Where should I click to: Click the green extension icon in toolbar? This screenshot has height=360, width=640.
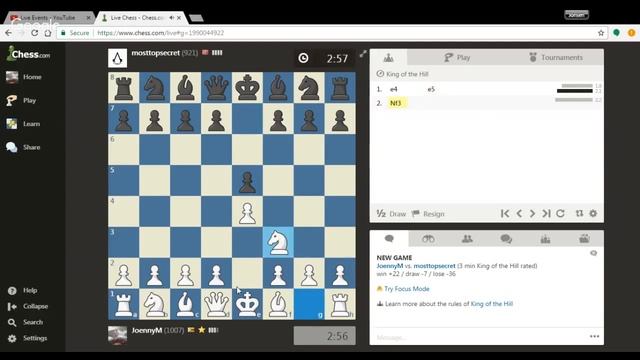pos(616,33)
